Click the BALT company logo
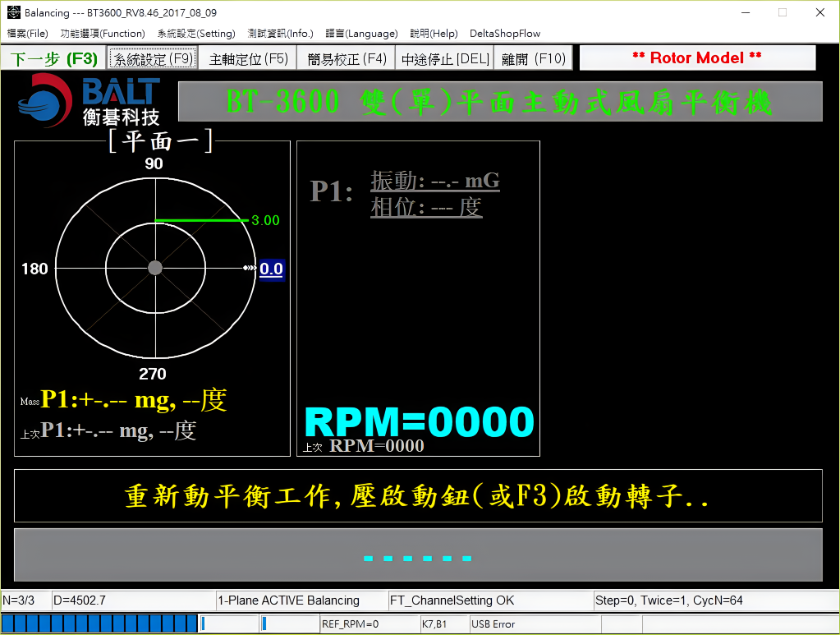This screenshot has height=635, width=840. coord(89,99)
